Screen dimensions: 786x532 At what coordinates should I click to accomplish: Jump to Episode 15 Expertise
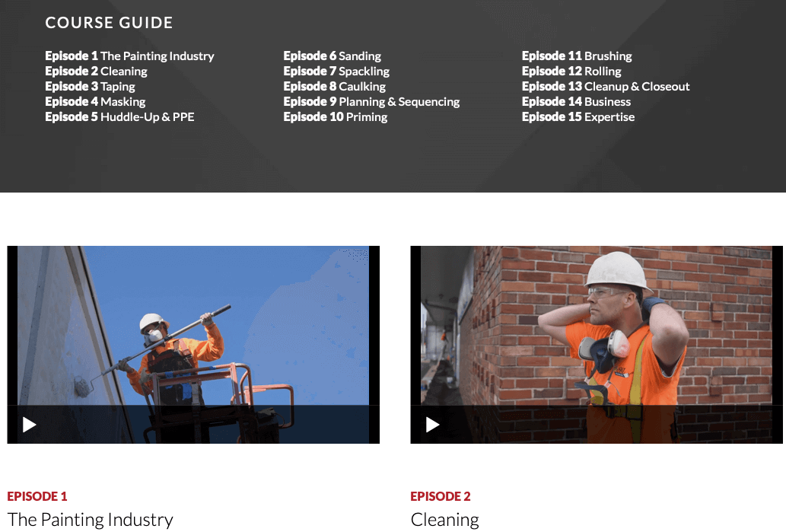(578, 117)
